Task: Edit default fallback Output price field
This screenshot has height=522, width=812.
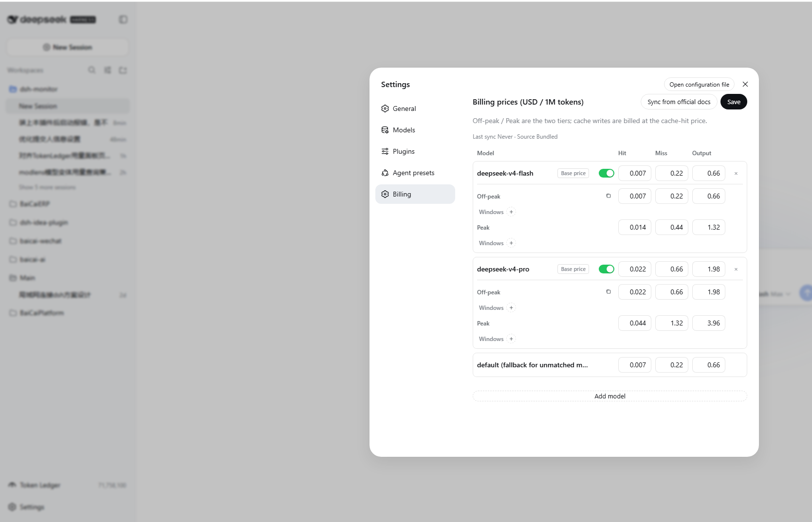Action: [709, 365]
